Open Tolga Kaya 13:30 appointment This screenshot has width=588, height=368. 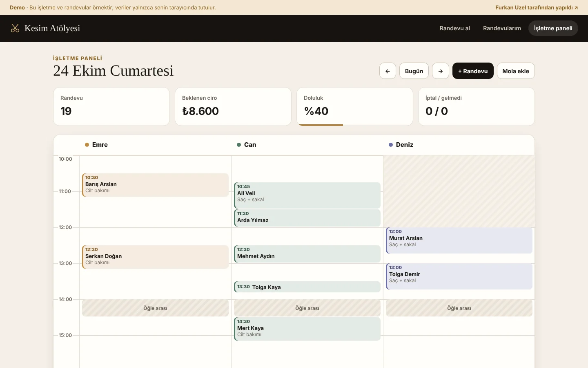click(x=307, y=287)
